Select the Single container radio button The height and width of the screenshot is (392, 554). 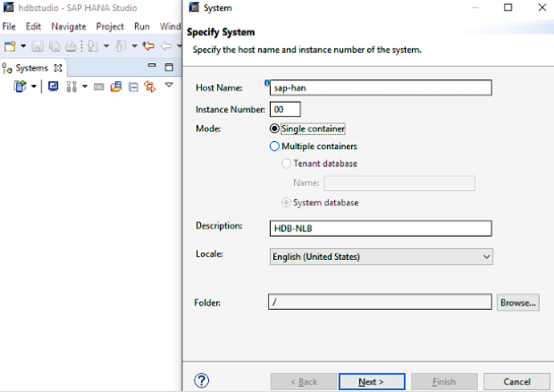point(275,129)
